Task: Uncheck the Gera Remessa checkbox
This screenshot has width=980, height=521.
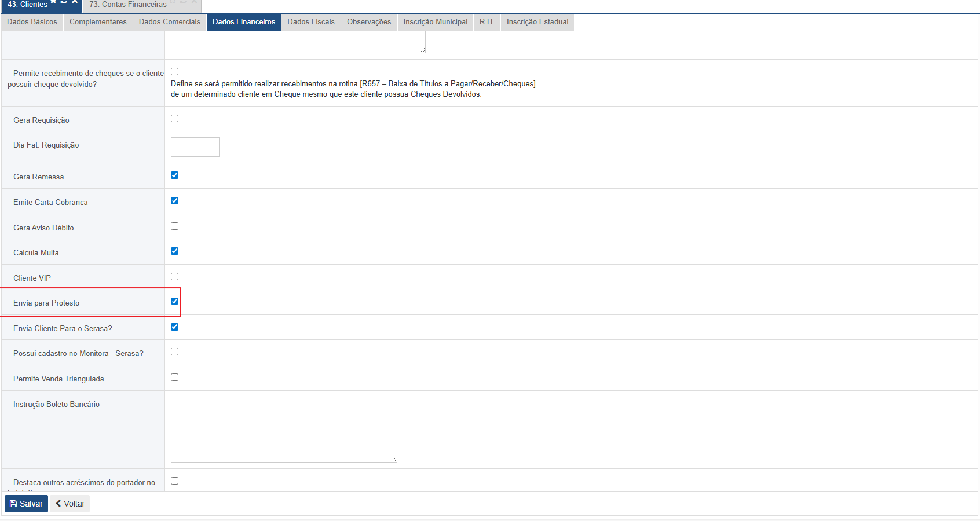Action: 174,175
